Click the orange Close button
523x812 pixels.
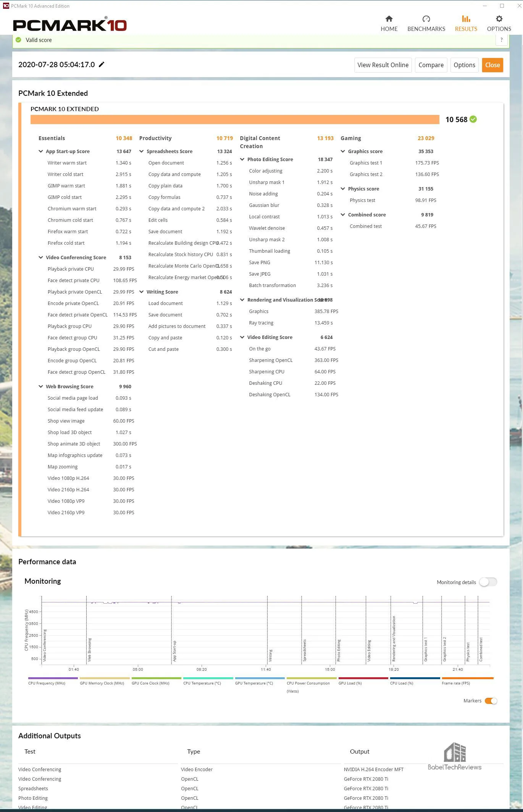[492, 65]
